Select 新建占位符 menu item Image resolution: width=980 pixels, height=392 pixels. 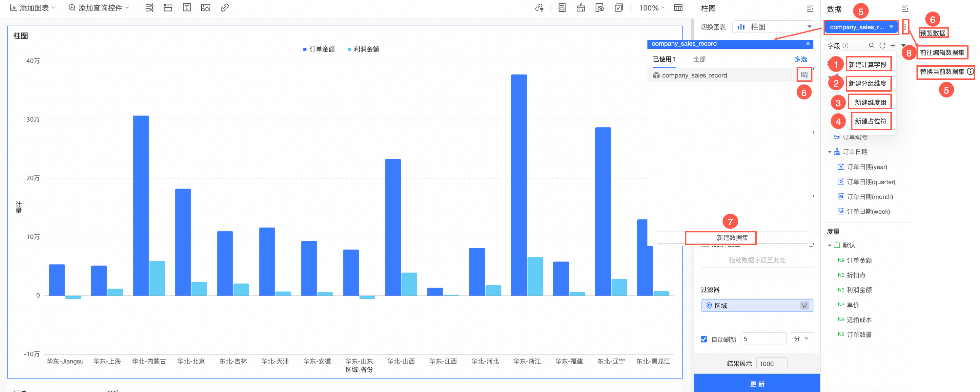[x=870, y=121]
